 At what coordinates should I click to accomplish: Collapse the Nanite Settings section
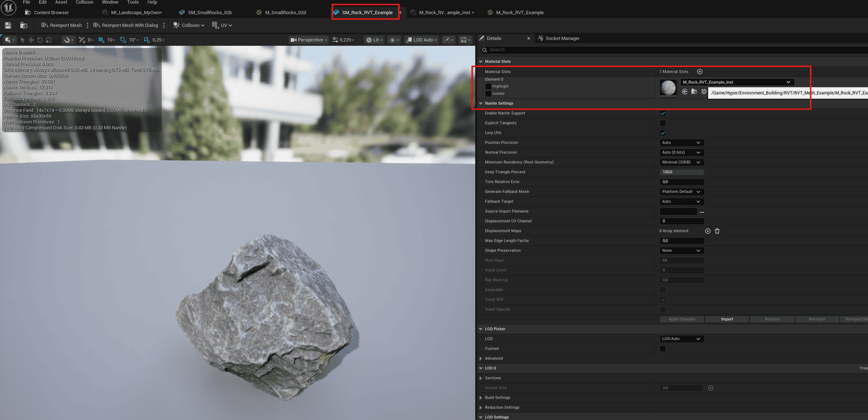coord(480,103)
